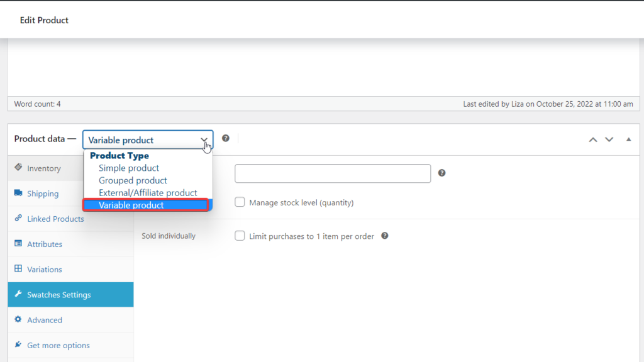Click the Sold individually label
The image size is (644, 362).
click(x=169, y=236)
